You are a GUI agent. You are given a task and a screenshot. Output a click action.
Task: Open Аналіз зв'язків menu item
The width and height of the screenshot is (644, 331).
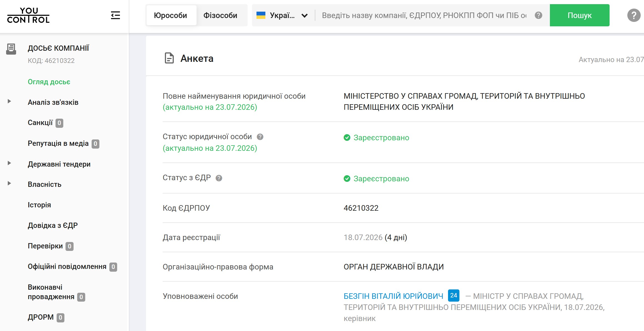coord(53,102)
